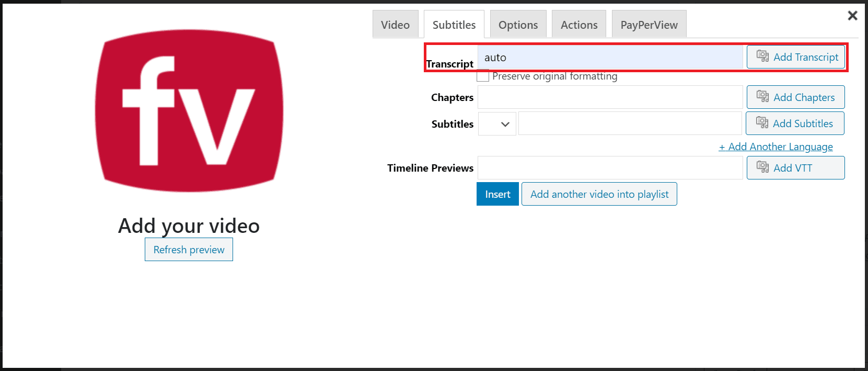
Task: Focus the Subtitles URL input field
Action: [630, 123]
